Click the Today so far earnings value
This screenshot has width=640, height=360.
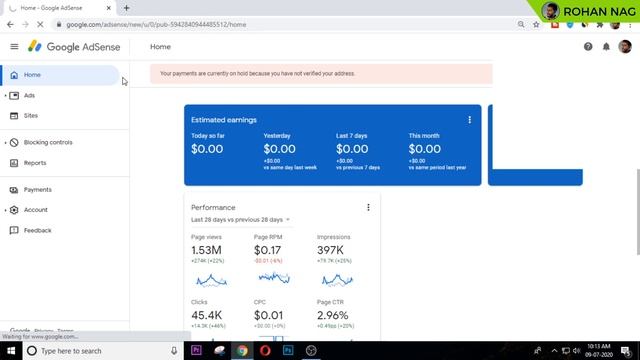(207, 149)
